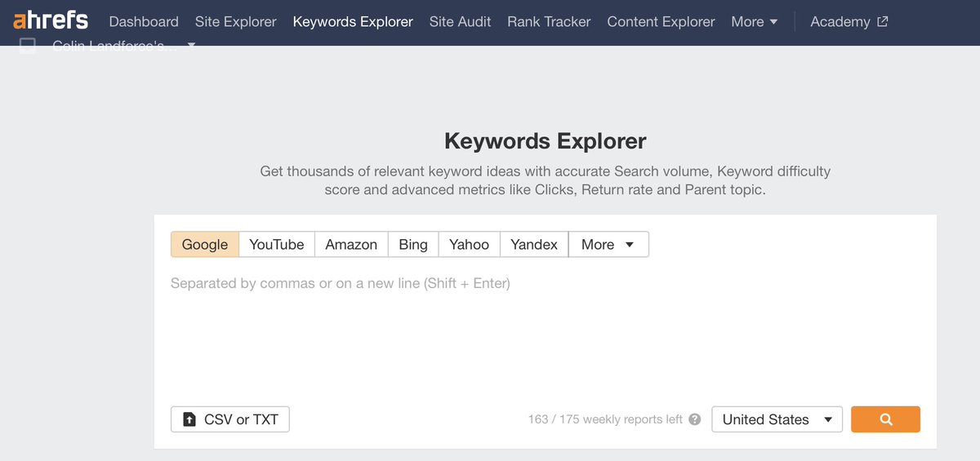This screenshot has height=461, width=980.
Task: Choose the Yahoo search engine
Action: (x=469, y=245)
